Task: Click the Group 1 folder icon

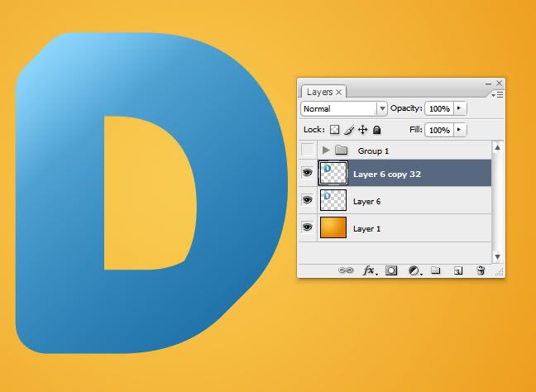Action: [x=341, y=150]
